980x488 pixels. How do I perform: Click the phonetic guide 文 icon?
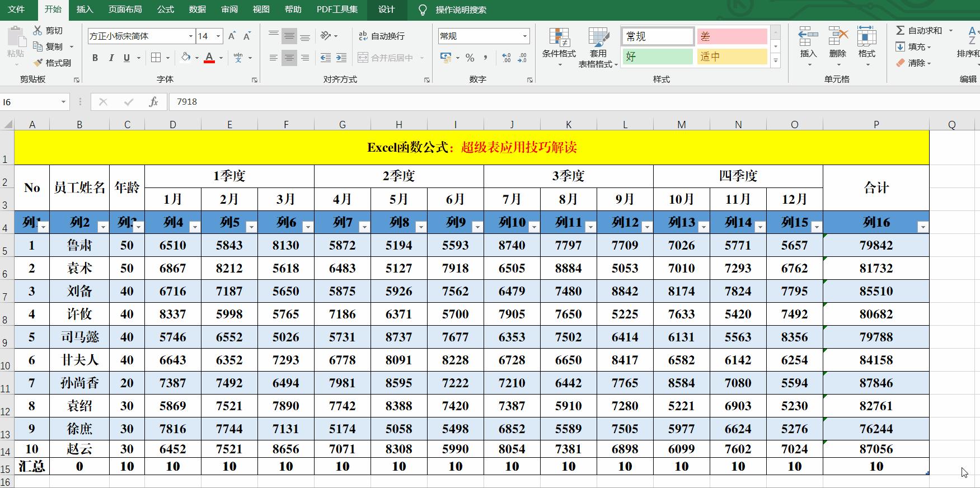click(238, 58)
